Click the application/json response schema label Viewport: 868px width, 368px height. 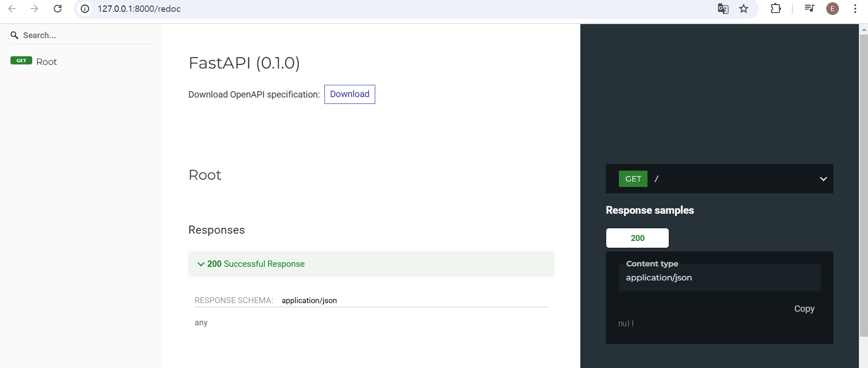point(309,300)
